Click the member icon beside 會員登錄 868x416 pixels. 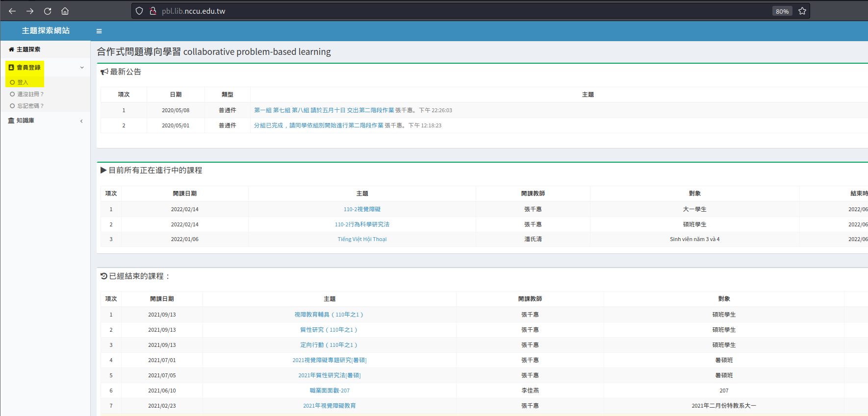pos(11,68)
